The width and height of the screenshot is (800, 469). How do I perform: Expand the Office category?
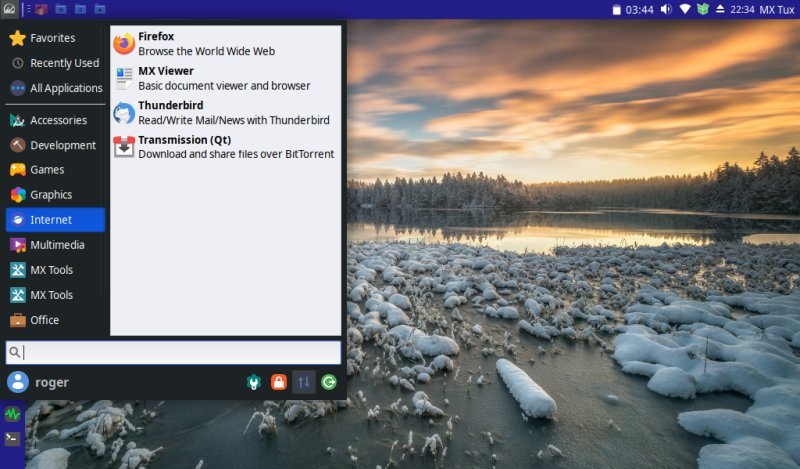(45, 320)
